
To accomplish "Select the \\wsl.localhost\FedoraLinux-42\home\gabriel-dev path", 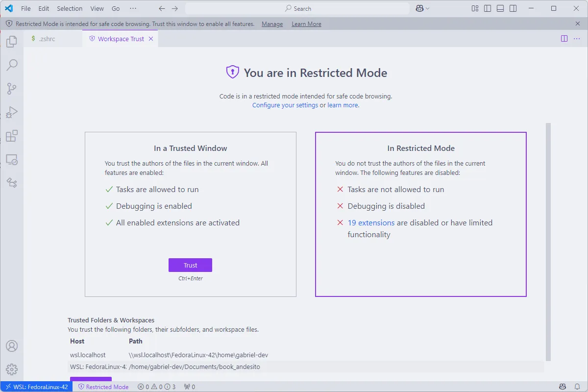I will 198,355.
